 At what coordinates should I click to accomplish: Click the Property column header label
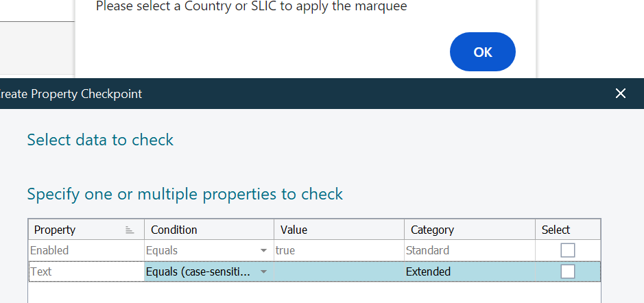pos(55,230)
